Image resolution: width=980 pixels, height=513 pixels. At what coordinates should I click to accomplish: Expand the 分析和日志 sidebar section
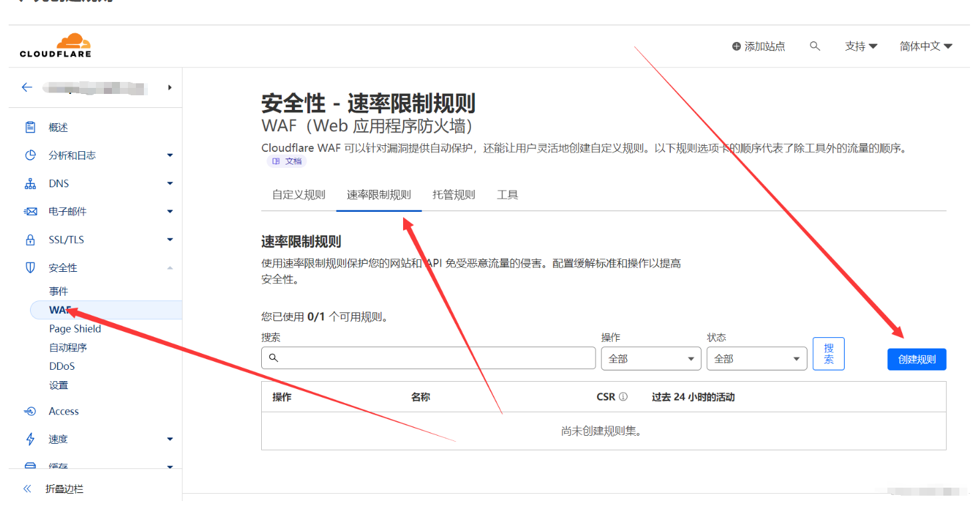170,155
